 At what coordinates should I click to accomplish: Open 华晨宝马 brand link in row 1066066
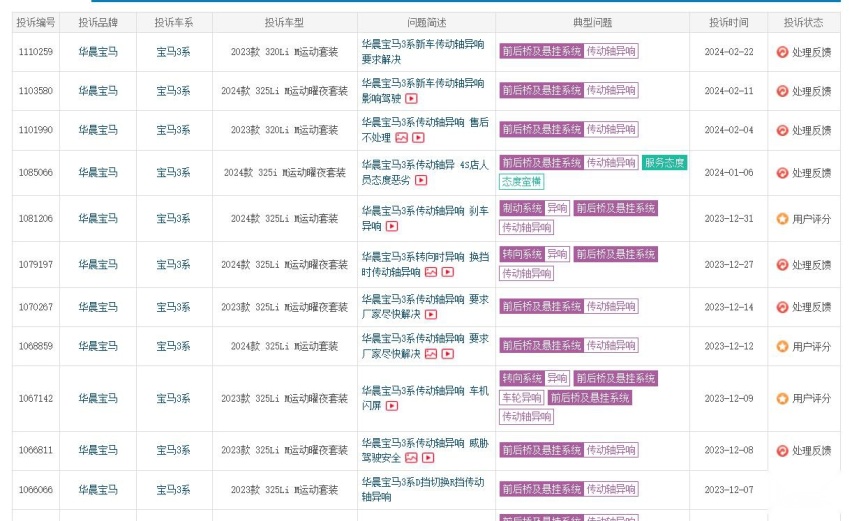tap(98, 489)
